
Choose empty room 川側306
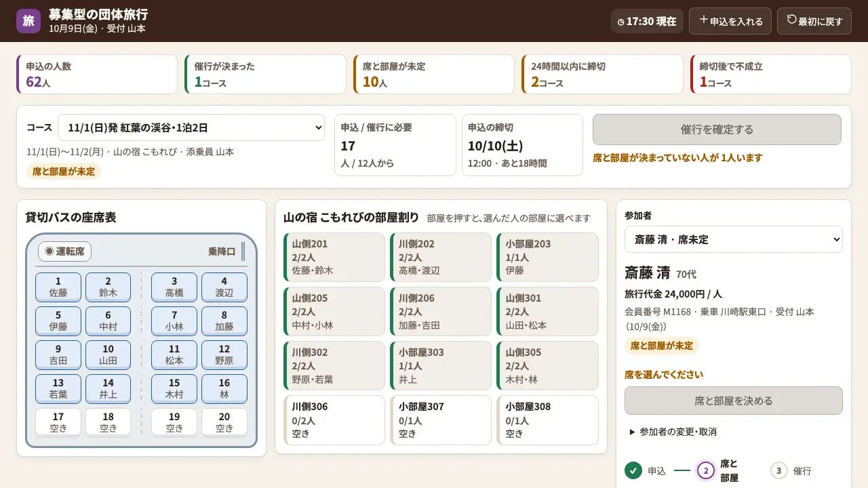tap(334, 420)
